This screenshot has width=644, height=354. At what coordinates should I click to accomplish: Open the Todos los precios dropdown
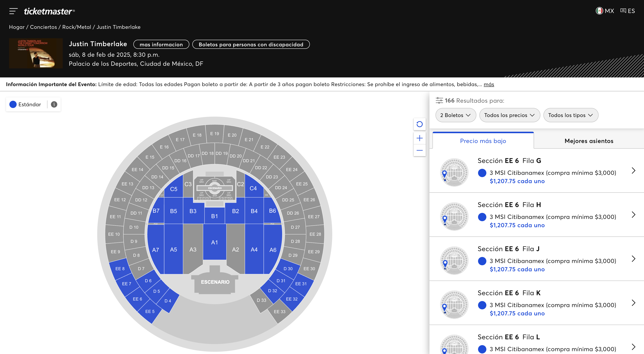point(510,115)
